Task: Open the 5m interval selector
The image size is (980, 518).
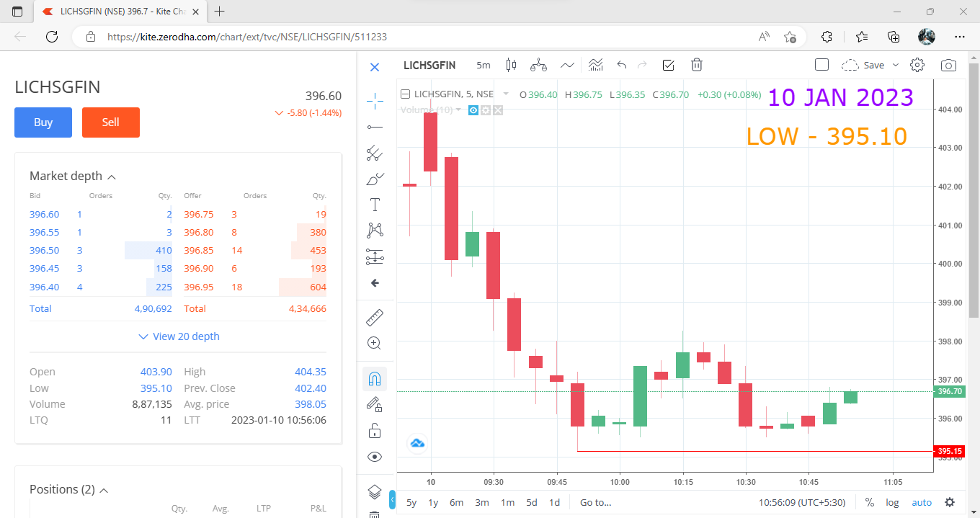Action: [x=483, y=65]
